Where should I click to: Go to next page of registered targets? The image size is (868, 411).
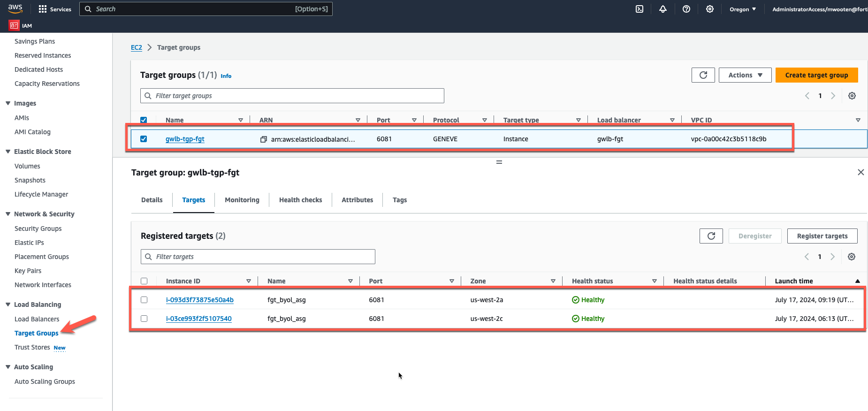click(x=833, y=257)
